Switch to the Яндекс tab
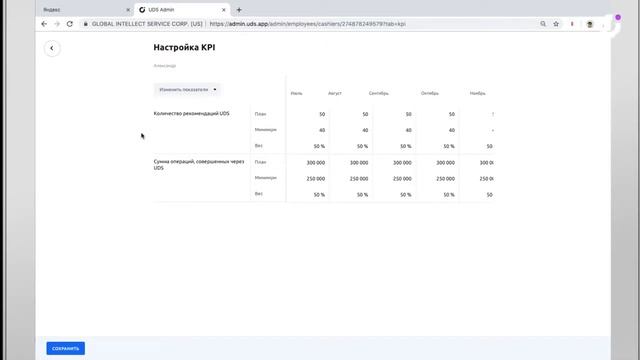Screen dimensions: 640x360 tap(86, 10)
